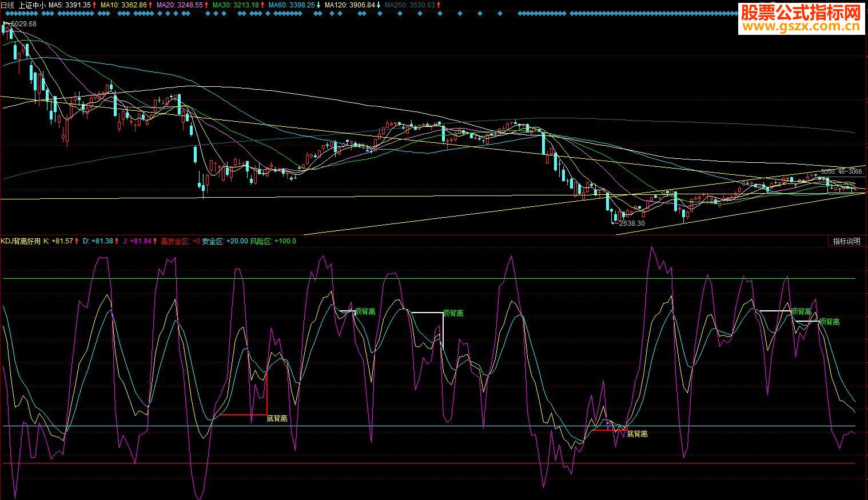This screenshot has width=868, height=500.
Task: Click the rightmost 顶背离 label
Action: point(830,322)
